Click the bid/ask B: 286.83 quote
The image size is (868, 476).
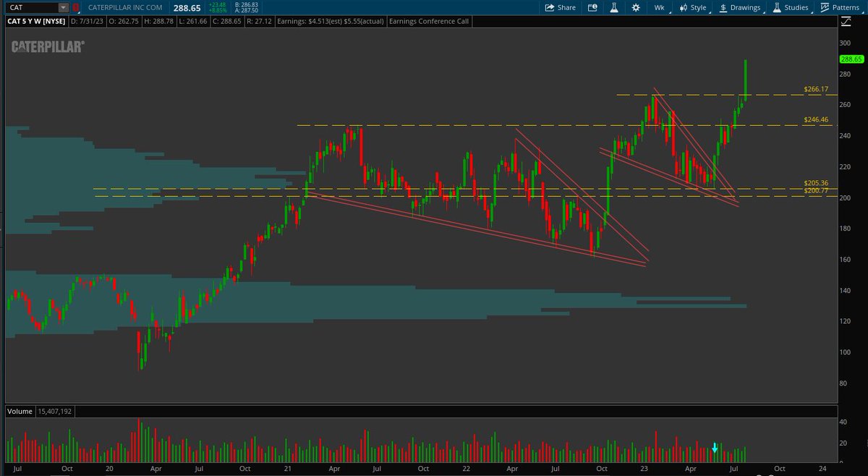pyautogui.click(x=244, y=4)
